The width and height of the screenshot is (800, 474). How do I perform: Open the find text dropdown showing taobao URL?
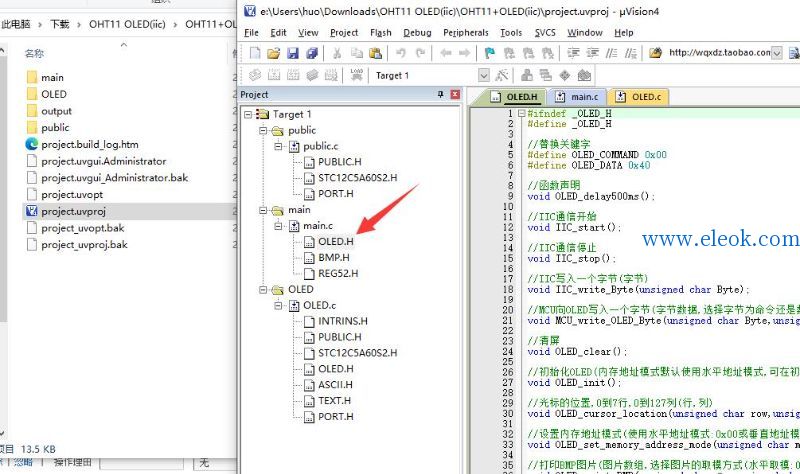tap(777, 53)
